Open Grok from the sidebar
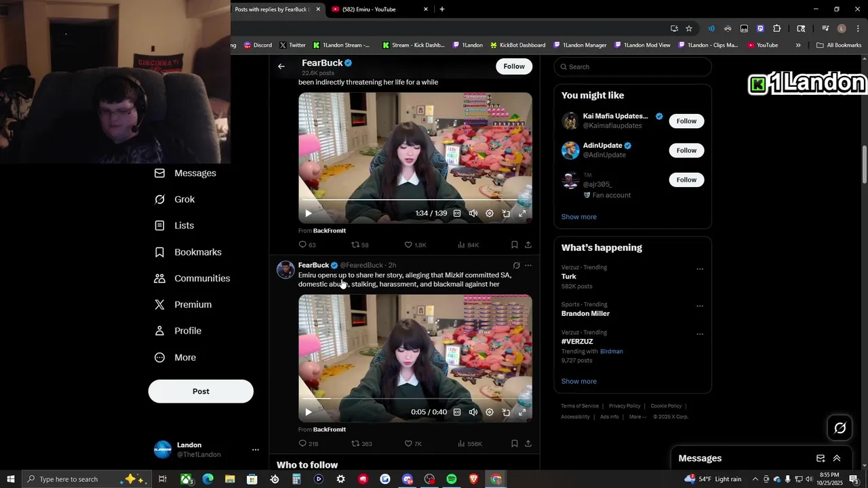The width and height of the screenshot is (868, 488). (x=174, y=199)
